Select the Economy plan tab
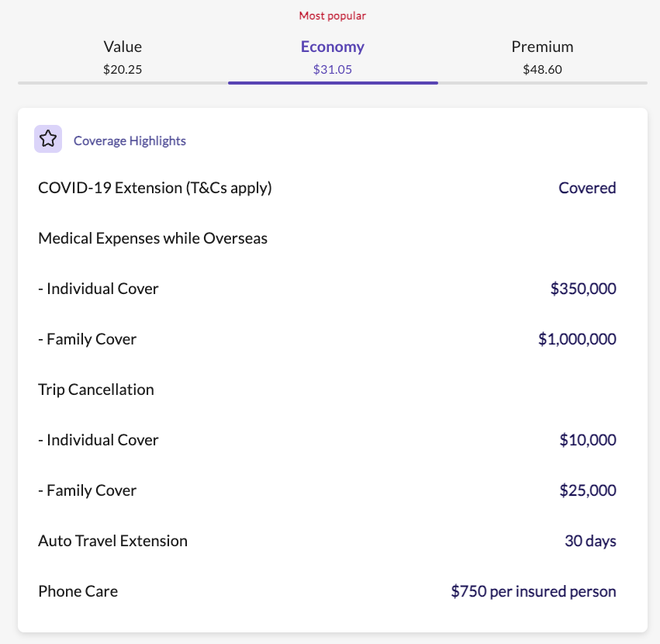 [333, 57]
